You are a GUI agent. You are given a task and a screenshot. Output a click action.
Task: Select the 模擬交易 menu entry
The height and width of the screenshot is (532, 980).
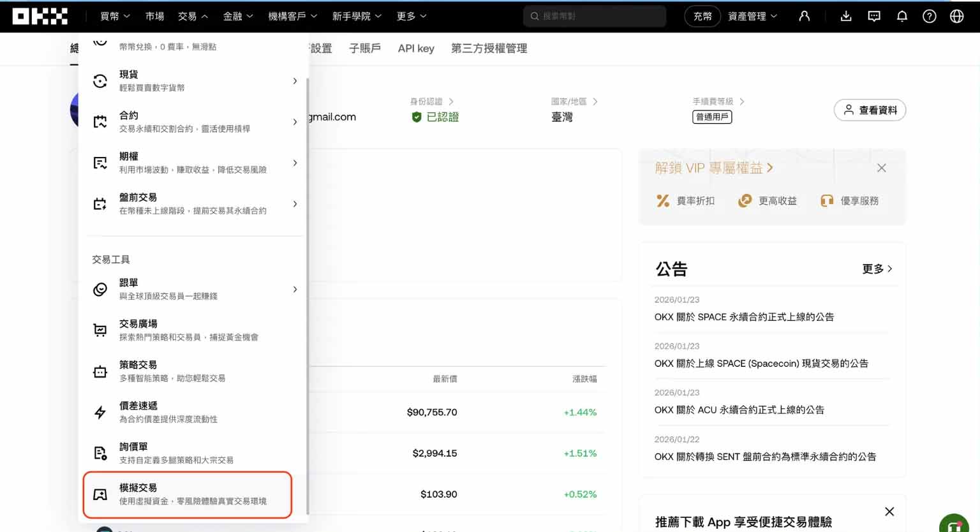coord(188,494)
